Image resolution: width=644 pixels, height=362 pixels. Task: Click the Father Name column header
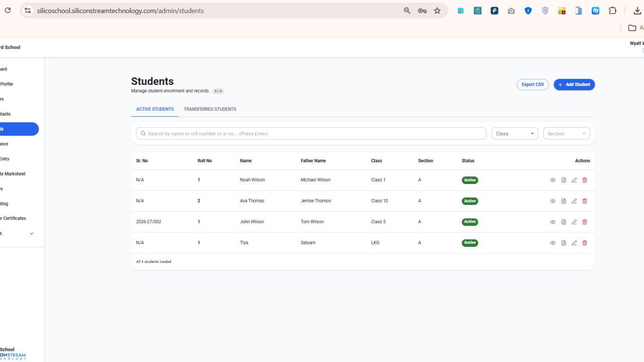(x=313, y=161)
